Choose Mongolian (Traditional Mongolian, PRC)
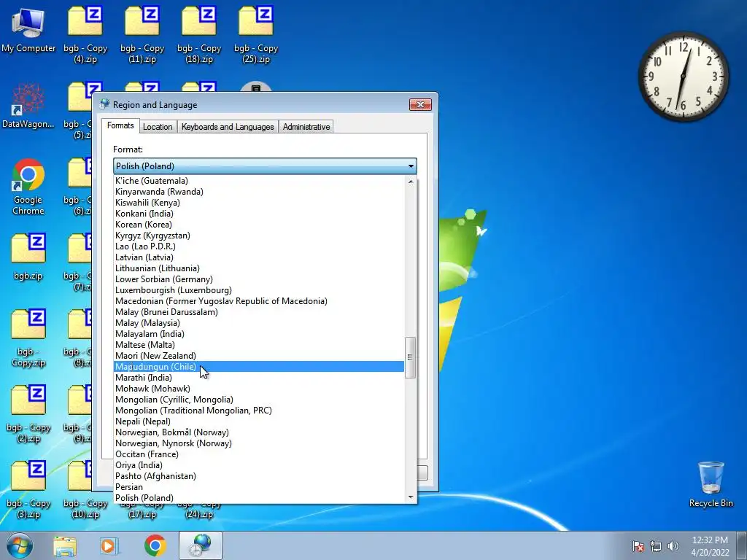 click(x=259, y=411)
